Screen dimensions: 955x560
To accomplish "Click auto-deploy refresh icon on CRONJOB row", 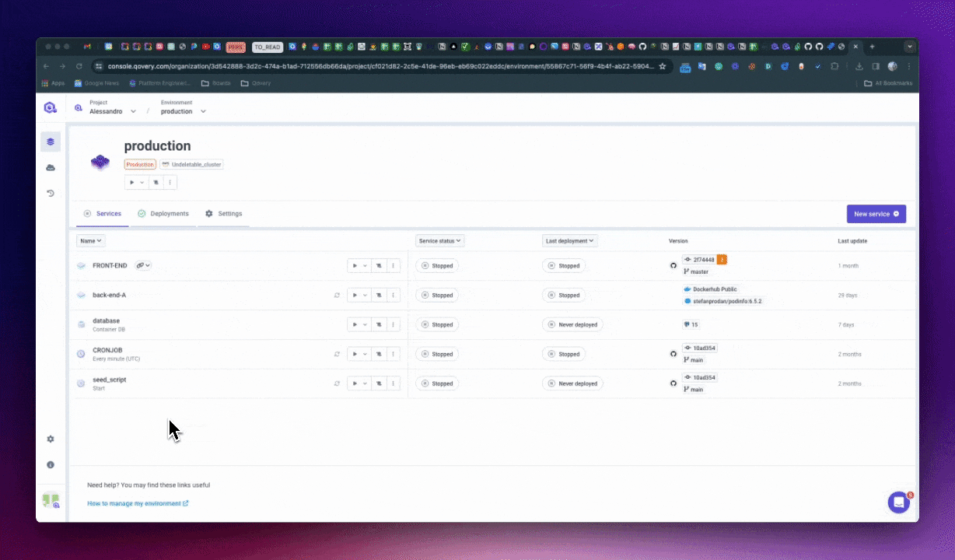I will click(337, 354).
